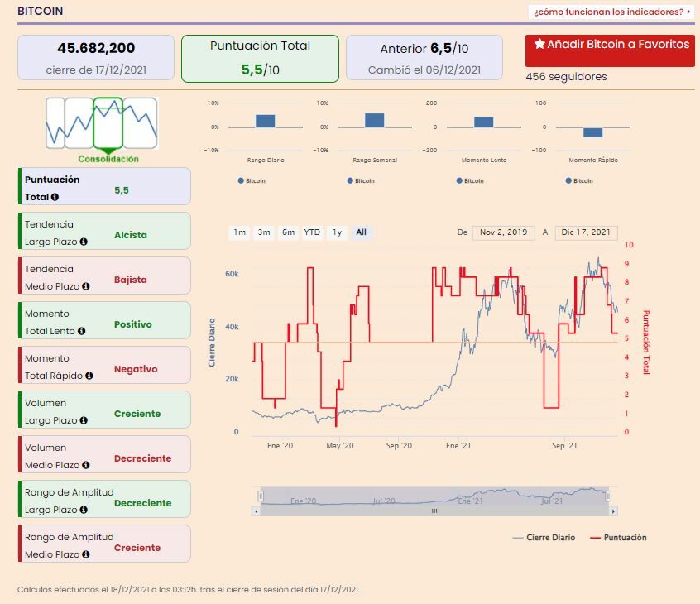Viewport: 700px width, 604px height.
Task: Click the negative bar in Momento Rápido chart
Action: (593, 132)
